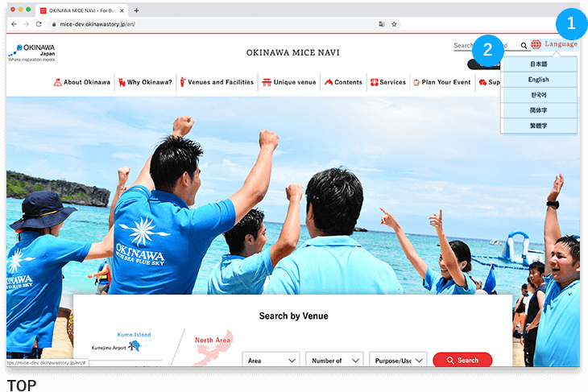
Task: Click the browser back arrow
Action: click(14, 24)
